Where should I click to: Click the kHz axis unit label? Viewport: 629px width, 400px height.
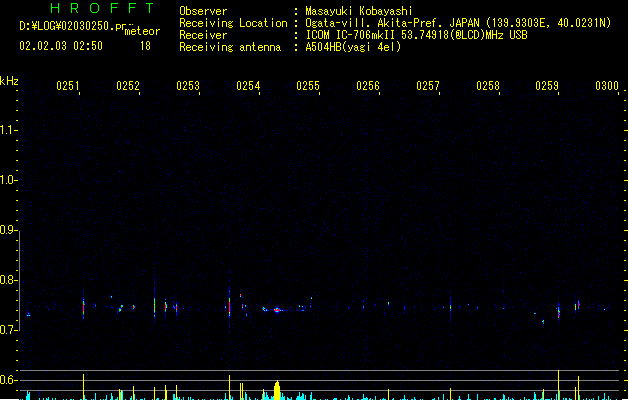tap(9, 81)
